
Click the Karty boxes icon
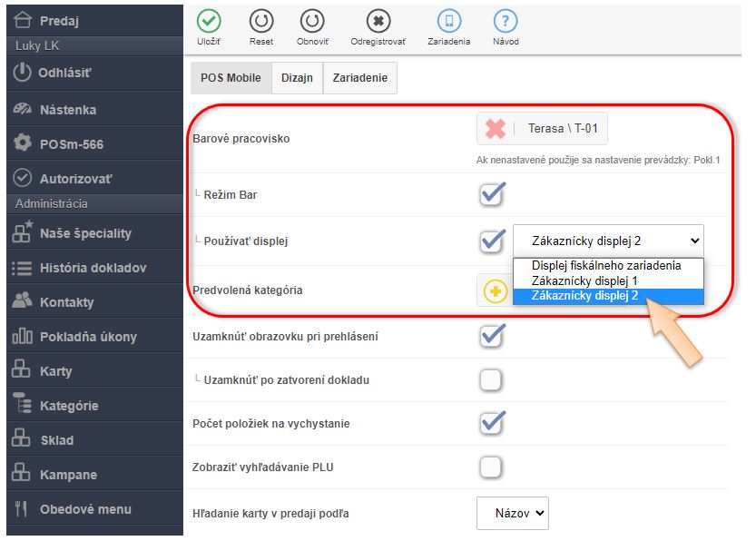(x=21, y=369)
